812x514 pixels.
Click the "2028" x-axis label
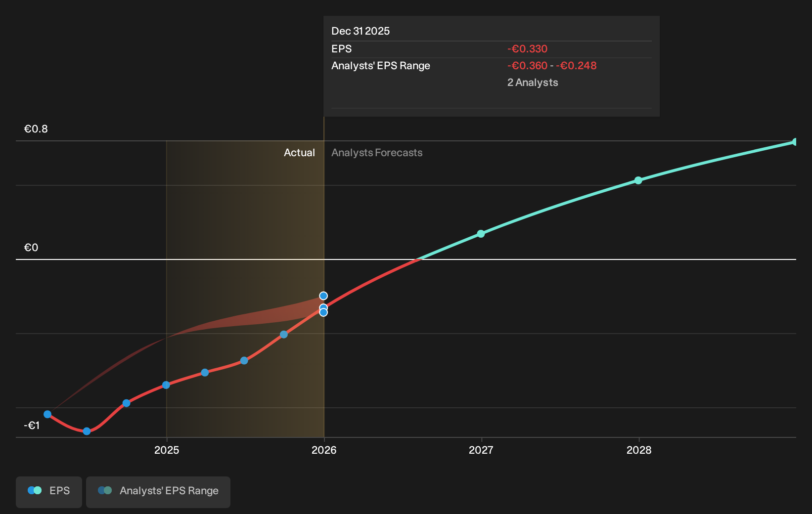coord(639,450)
